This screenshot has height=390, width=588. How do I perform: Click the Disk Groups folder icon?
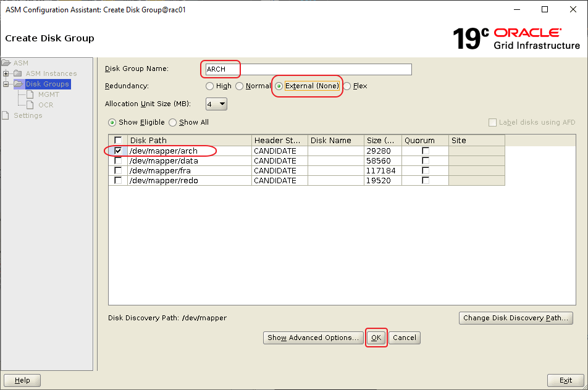click(x=19, y=84)
